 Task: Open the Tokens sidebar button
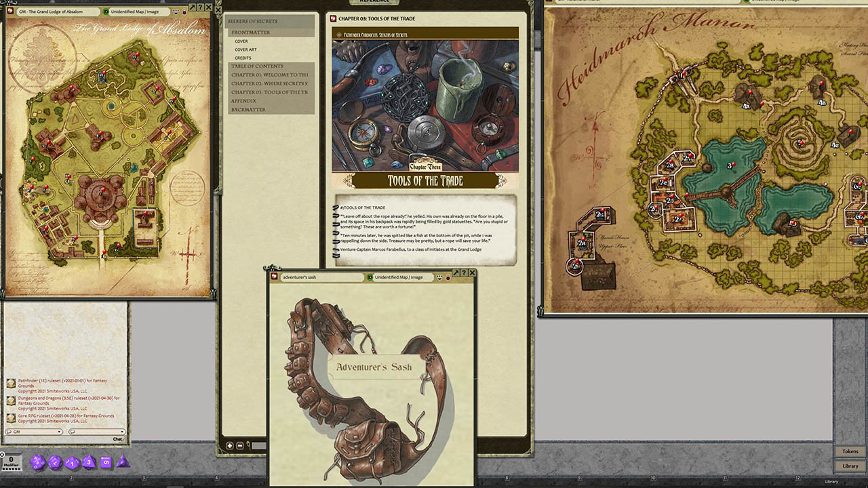click(x=850, y=451)
